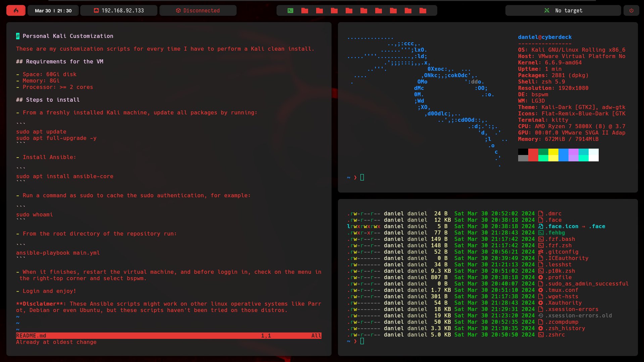
Task: Click the No target module
Action: pyautogui.click(x=563, y=10)
